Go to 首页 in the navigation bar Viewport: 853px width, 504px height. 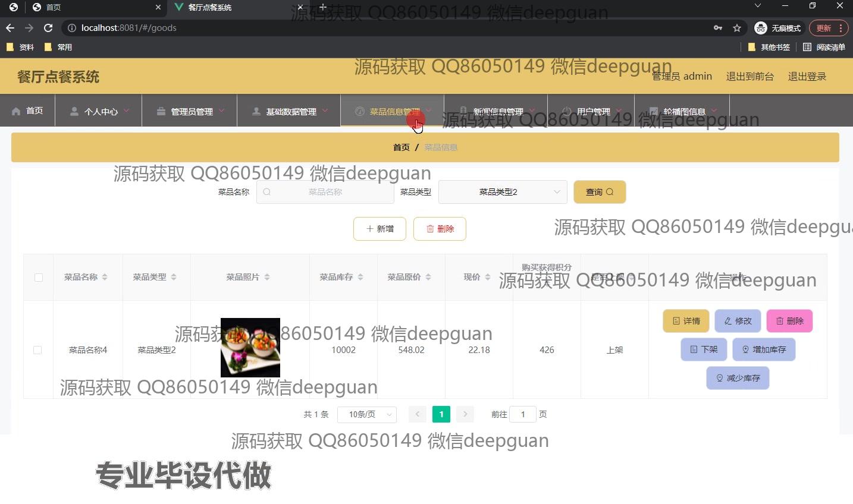point(27,111)
